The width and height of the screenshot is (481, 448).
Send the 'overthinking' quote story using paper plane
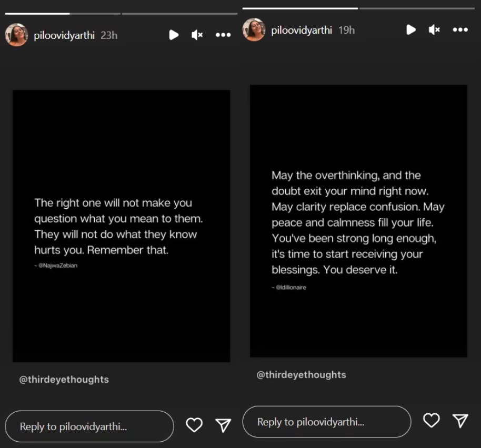click(460, 420)
